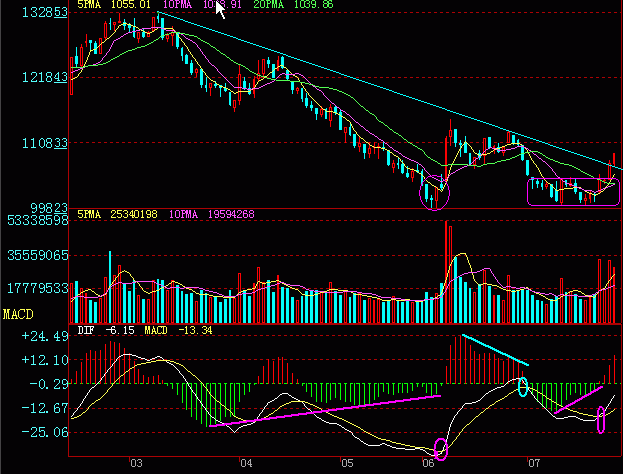Click the 5PMA 1055.01 price average label

point(114,5)
